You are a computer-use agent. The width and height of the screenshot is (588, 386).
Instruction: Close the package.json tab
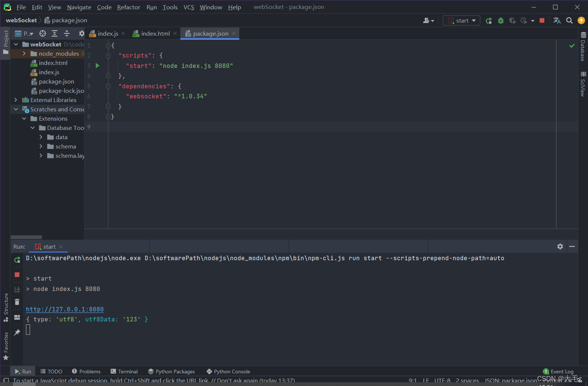coord(234,33)
